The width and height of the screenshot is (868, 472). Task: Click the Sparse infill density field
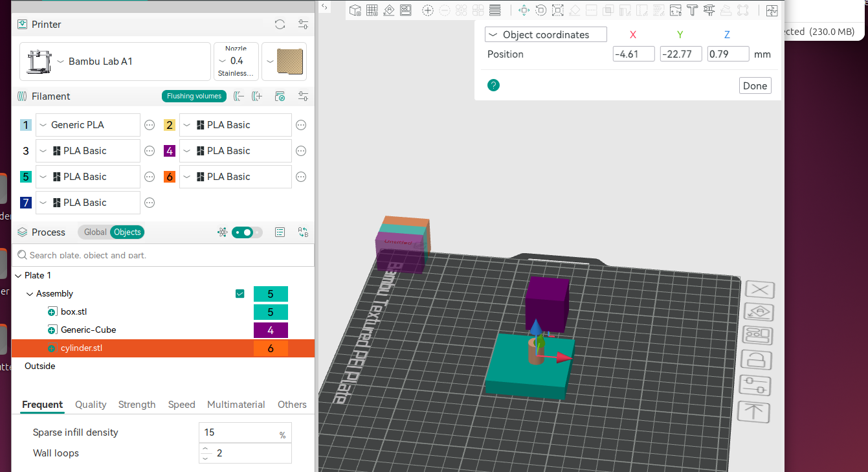pyautogui.click(x=245, y=433)
